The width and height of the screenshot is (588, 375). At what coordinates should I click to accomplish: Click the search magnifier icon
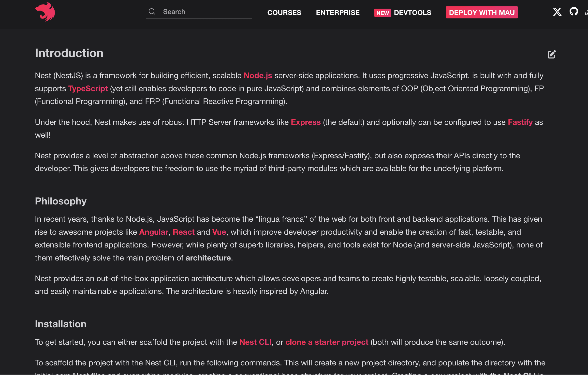(x=152, y=12)
